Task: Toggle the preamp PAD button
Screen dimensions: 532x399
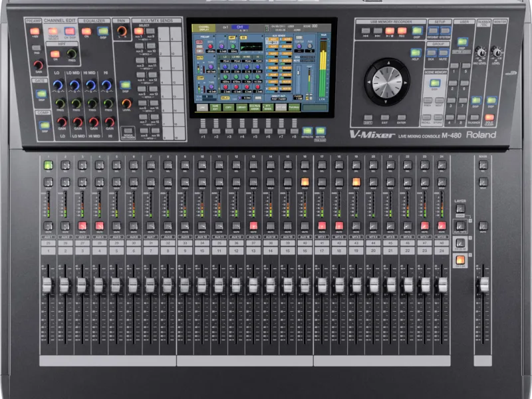Action: 37,48
